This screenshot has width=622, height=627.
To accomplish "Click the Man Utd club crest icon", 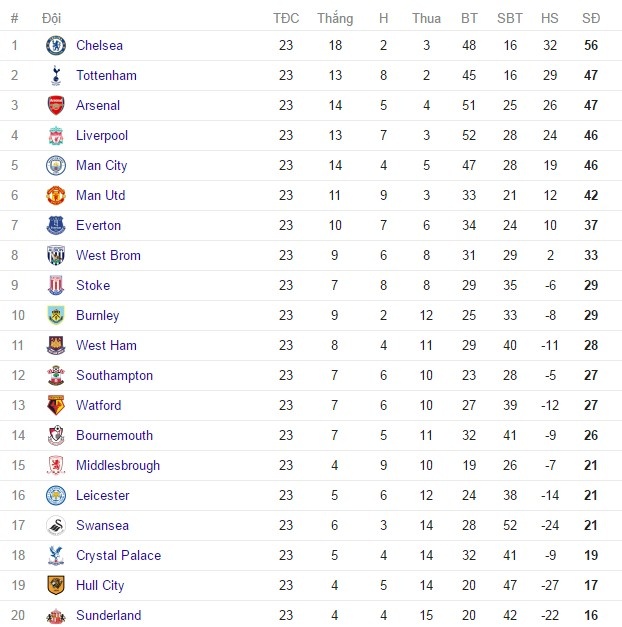I will pos(55,195).
